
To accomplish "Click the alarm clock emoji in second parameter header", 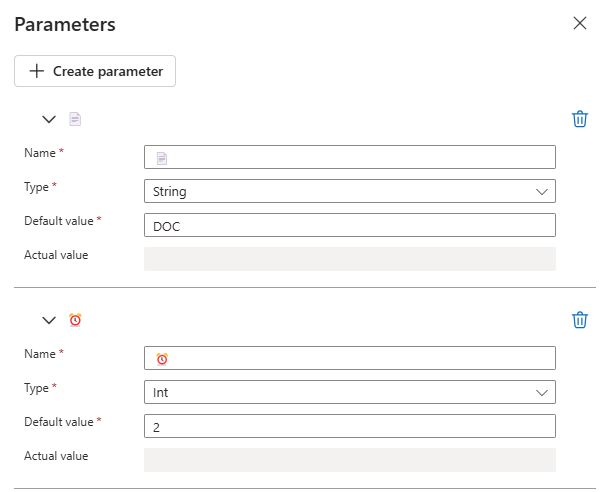I will coord(75,320).
